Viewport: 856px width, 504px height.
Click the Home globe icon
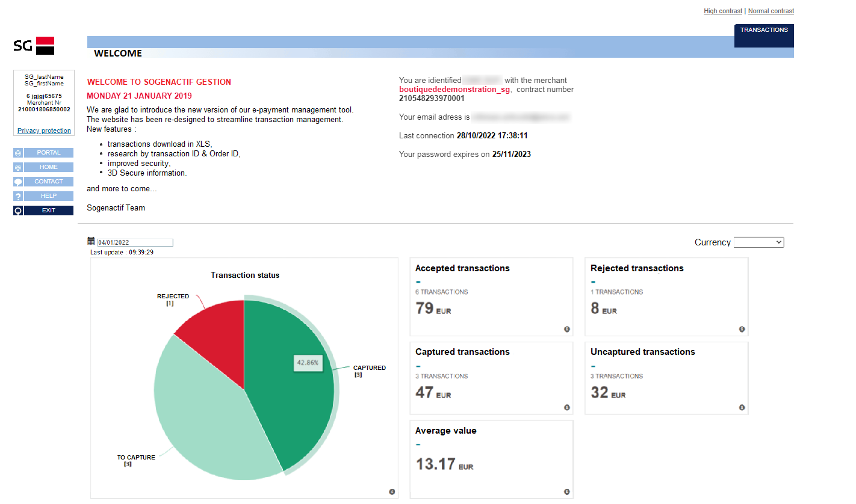click(18, 167)
